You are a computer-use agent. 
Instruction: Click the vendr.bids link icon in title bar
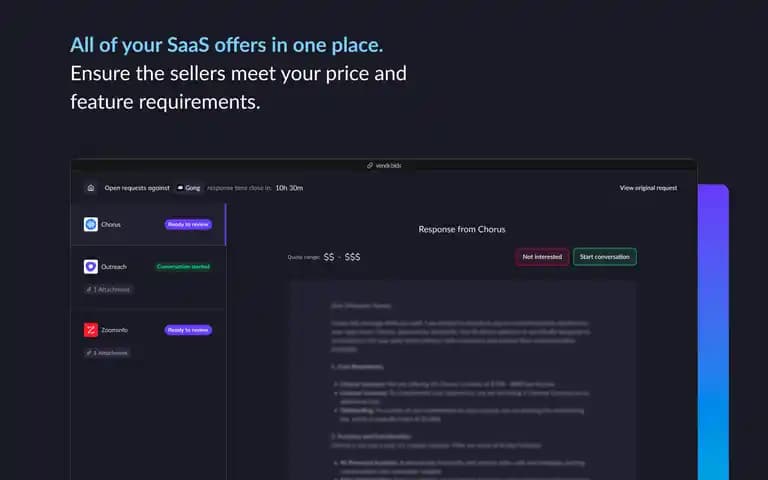[370, 166]
